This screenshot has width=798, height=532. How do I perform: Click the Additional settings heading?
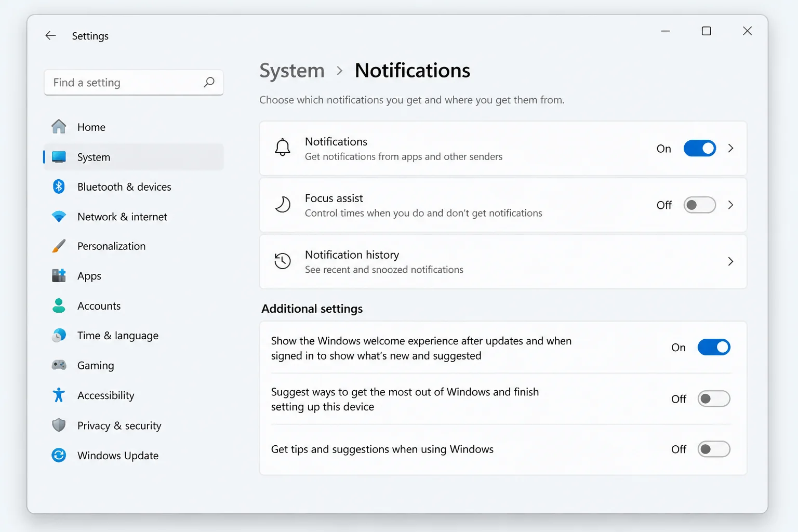click(x=312, y=309)
